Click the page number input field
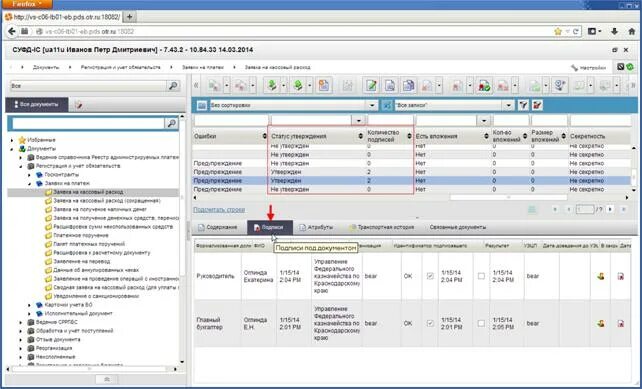 (585, 209)
